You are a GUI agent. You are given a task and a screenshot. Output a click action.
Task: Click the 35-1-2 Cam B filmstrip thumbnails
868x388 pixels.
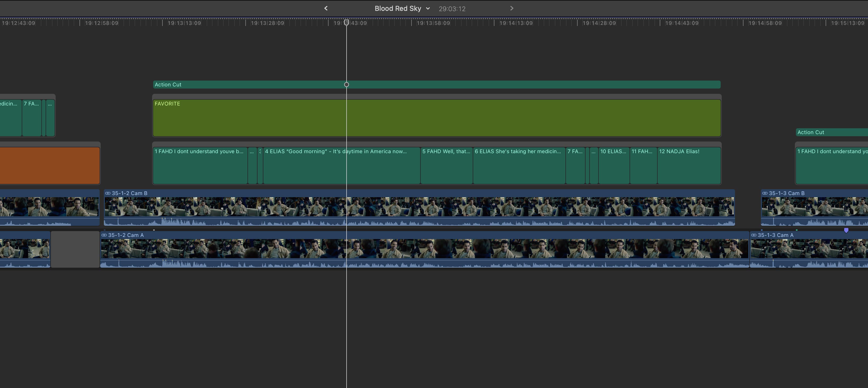click(x=419, y=207)
